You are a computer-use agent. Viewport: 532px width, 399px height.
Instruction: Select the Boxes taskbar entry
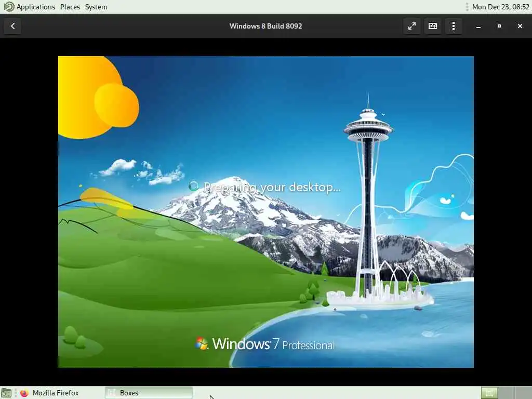tap(149, 393)
